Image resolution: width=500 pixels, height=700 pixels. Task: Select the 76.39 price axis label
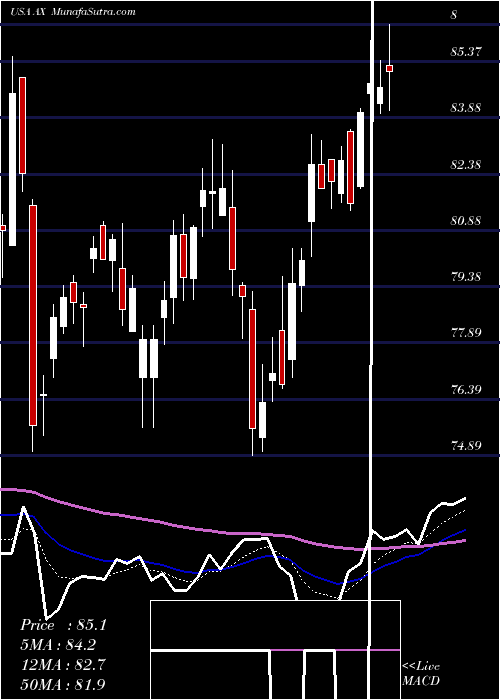click(x=466, y=390)
